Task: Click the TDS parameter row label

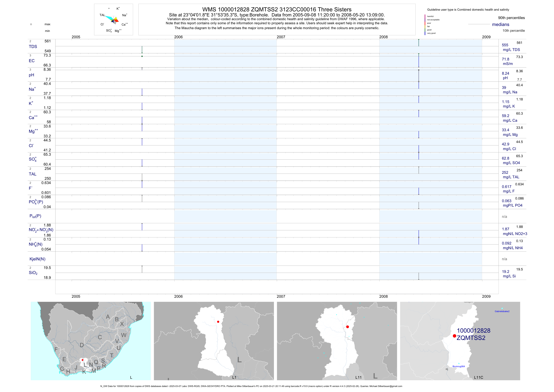Action: pyautogui.click(x=33, y=47)
